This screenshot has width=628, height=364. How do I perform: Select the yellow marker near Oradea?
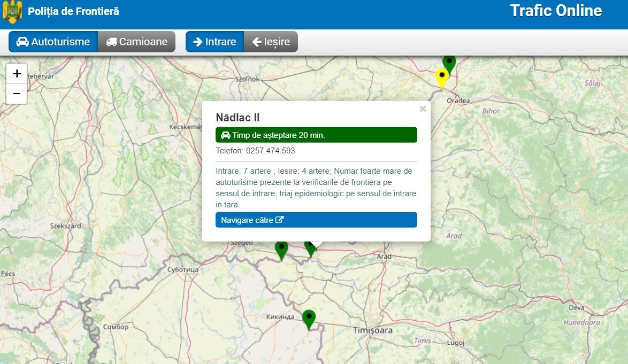coord(441,78)
